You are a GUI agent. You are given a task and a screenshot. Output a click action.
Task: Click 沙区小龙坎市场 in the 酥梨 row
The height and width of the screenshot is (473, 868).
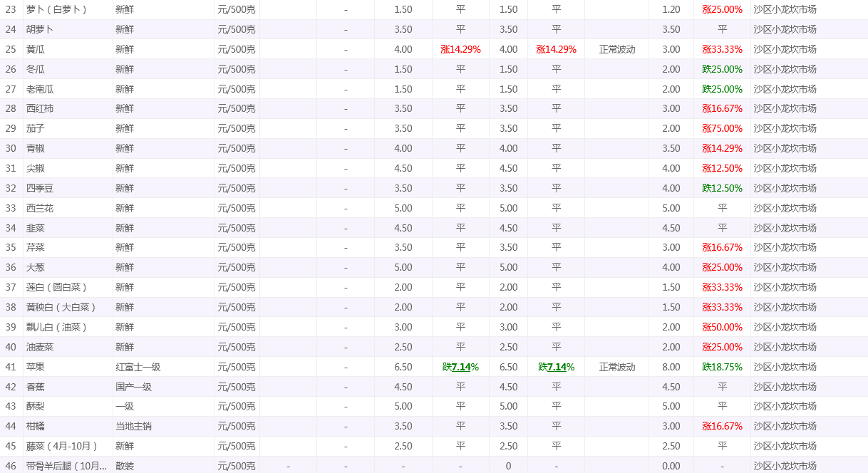click(785, 406)
